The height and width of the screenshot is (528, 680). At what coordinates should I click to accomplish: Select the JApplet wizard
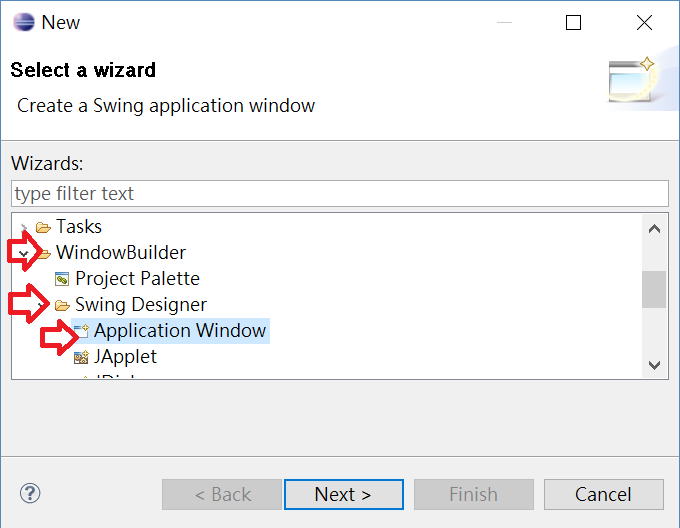click(125, 356)
